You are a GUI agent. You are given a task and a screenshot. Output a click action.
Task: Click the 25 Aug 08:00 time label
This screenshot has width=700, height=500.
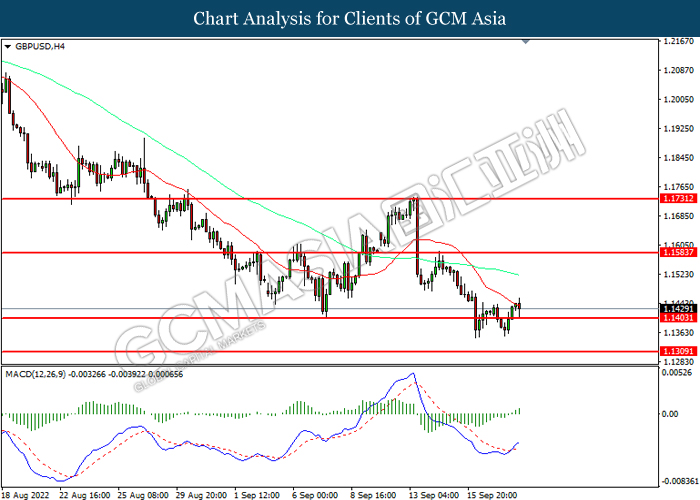pos(143,495)
